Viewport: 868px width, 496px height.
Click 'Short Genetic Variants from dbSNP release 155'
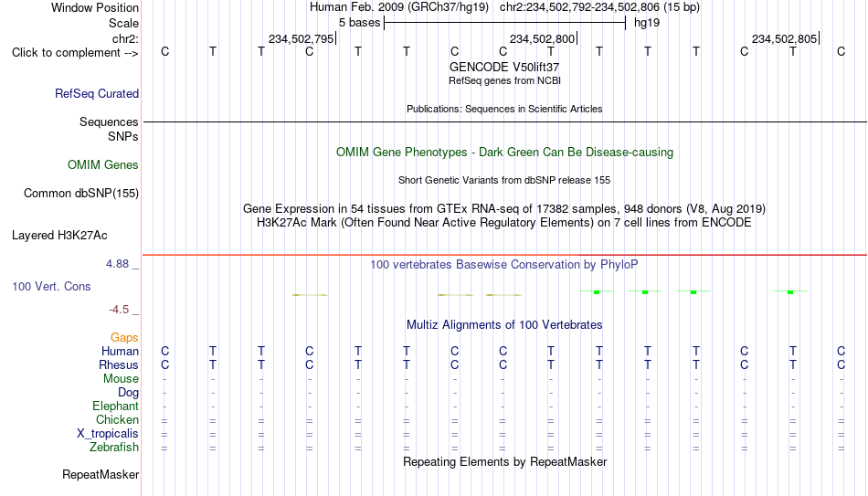[x=504, y=181]
